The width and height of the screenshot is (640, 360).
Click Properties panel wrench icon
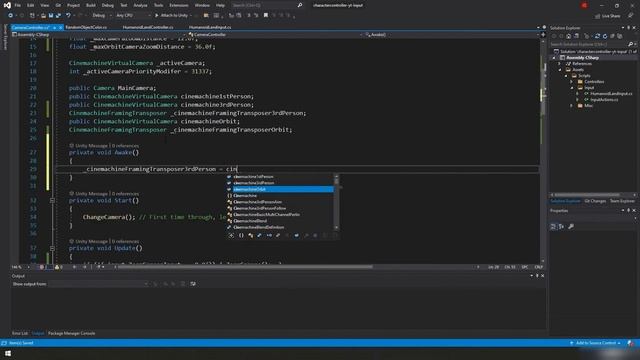click(x=571, y=227)
